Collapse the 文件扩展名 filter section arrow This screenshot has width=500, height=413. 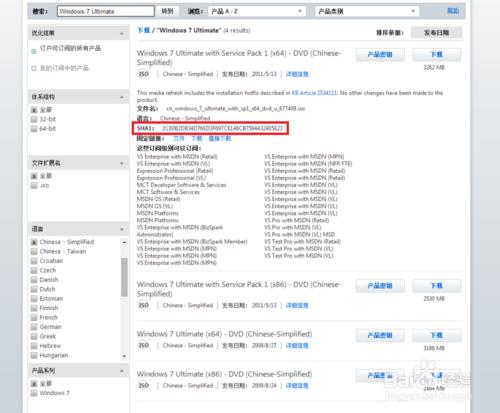click(x=122, y=163)
